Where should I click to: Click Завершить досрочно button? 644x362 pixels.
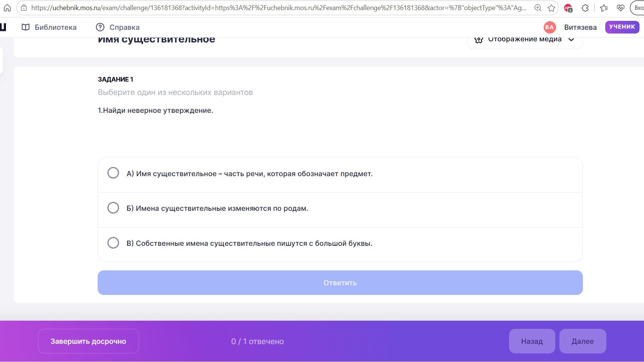pyautogui.click(x=88, y=341)
